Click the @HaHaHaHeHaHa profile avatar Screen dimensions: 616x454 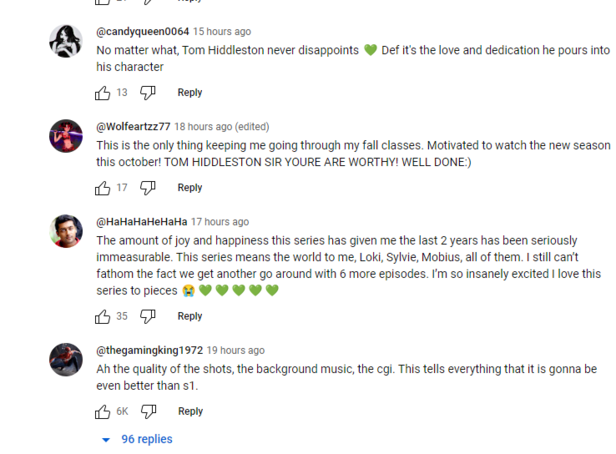[66, 231]
